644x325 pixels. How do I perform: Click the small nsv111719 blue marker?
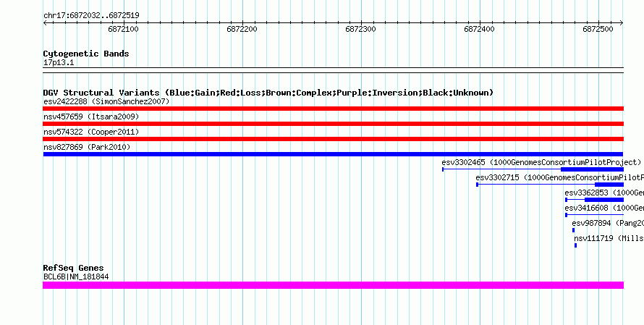pyautogui.click(x=575, y=245)
